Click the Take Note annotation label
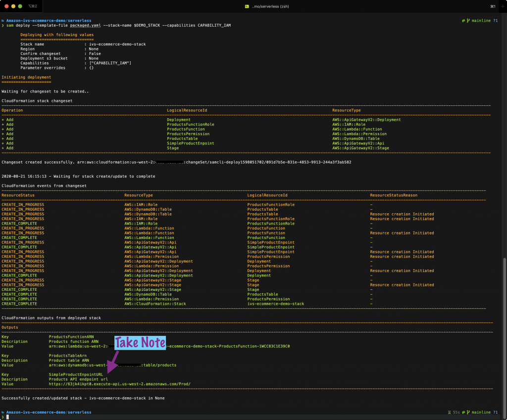Screen dimensions: 507x420 (140, 342)
